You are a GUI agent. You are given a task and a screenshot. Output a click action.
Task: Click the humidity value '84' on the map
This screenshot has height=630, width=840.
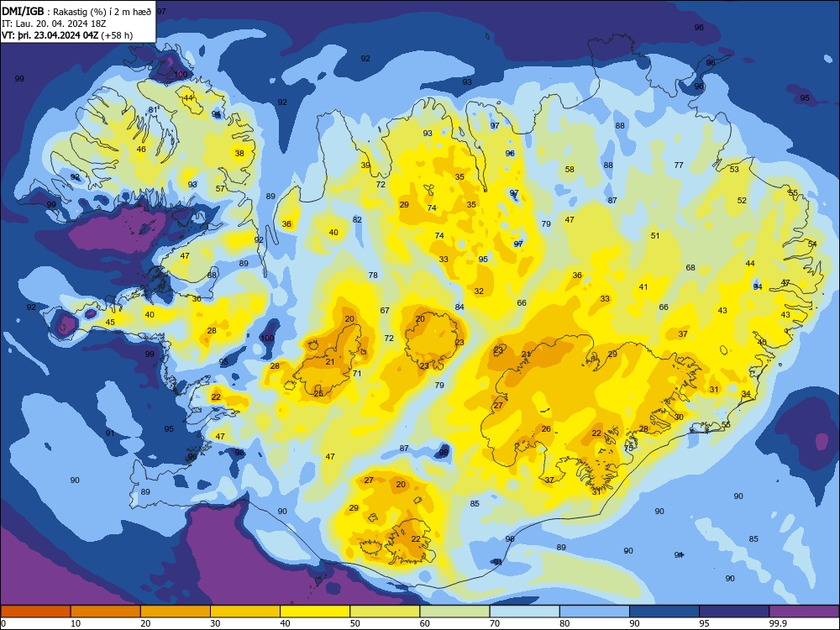[x=459, y=307]
